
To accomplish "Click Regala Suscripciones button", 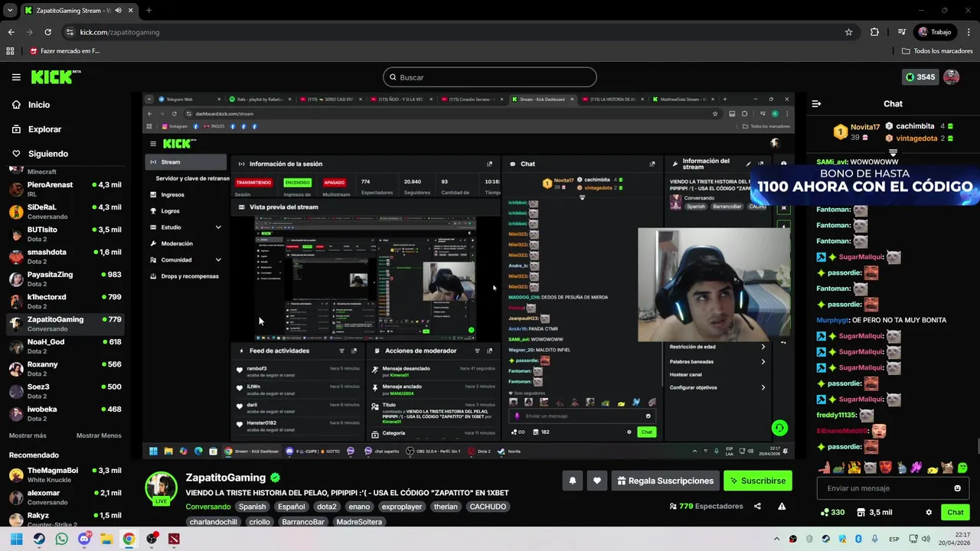I will 665,481.
